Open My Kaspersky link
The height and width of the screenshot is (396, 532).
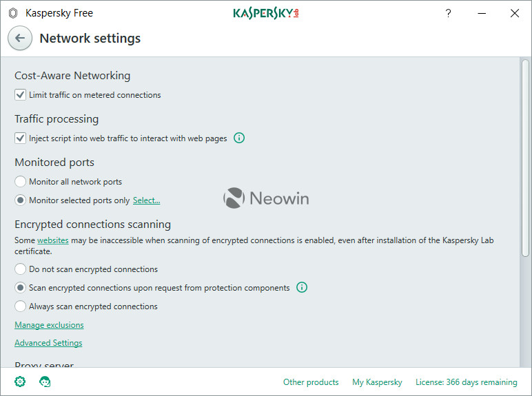tap(377, 382)
